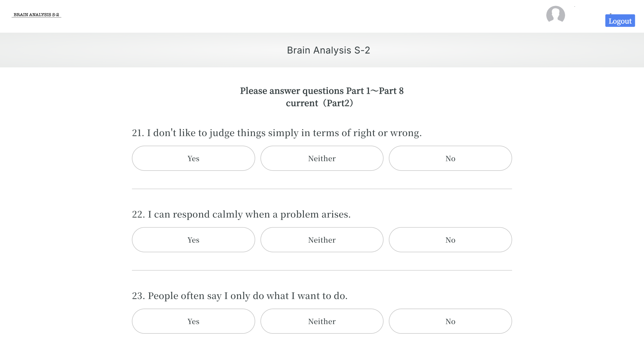Click the 'Please answer questions Part 1~Part 8' text

click(322, 91)
